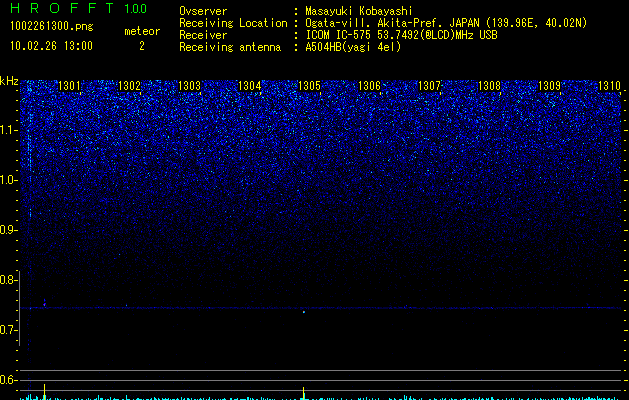Click the 0.7 kHz axis label
Image resolution: width=629 pixels, height=400 pixels.
click(x=7, y=330)
